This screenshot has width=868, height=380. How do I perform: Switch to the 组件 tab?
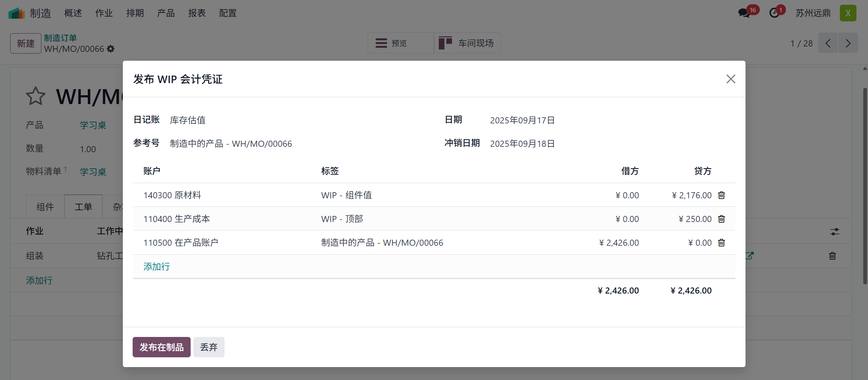point(45,207)
